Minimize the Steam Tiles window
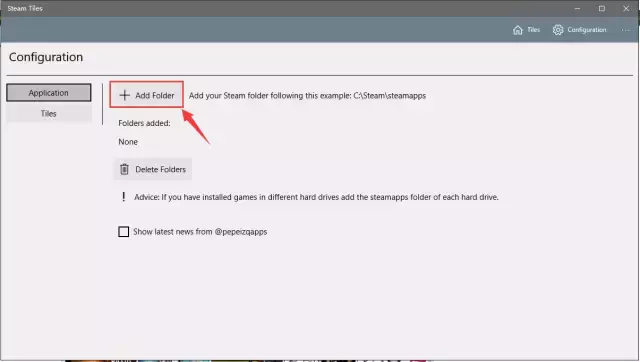The height and width of the screenshot is (362, 640). 577,8
